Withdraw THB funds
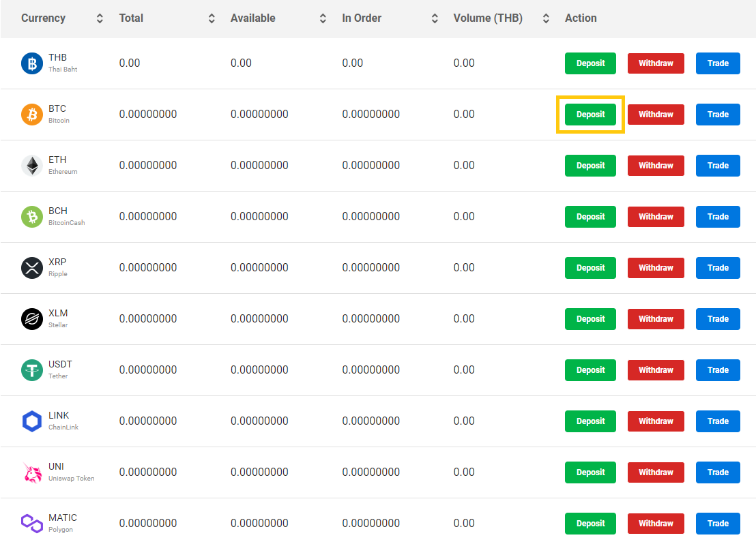The height and width of the screenshot is (542, 756). tap(656, 63)
